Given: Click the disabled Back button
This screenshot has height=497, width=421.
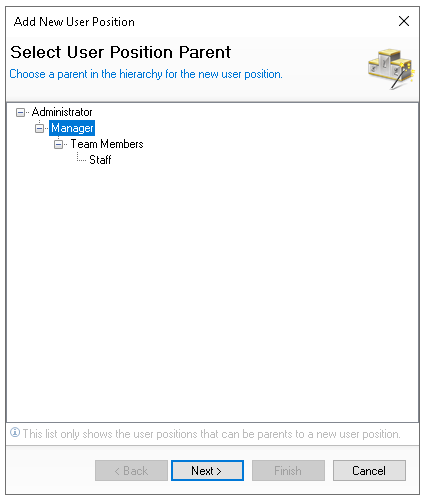Looking at the screenshot, I should (131, 470).
